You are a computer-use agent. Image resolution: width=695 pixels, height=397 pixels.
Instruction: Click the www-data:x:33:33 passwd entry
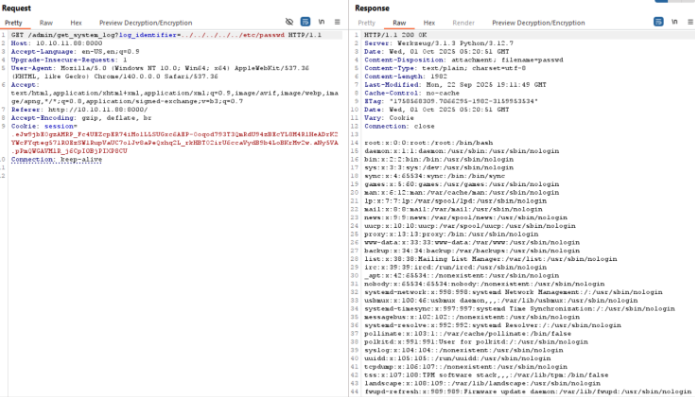[x=472, y=242]
